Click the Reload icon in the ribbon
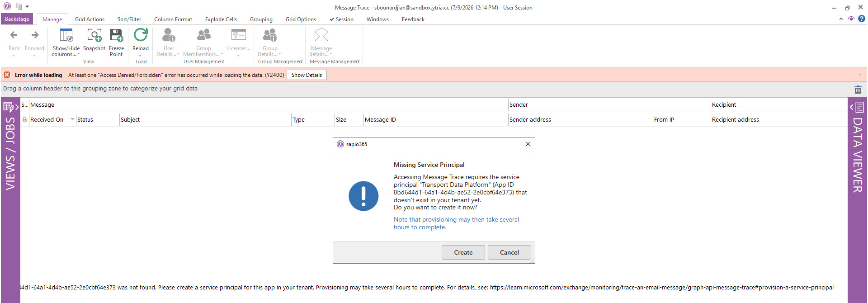This screenshot has height=303, width=868. pyautogui.click(x=141, y=35)
